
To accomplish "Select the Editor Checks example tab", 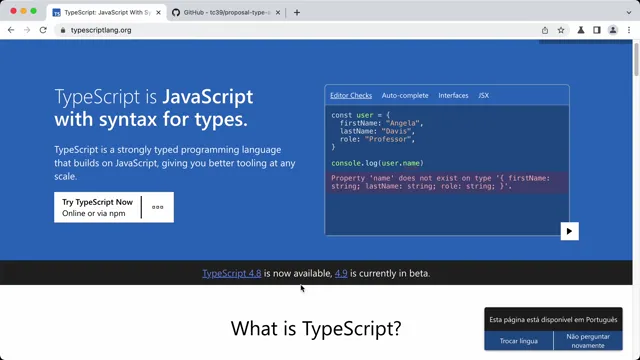I will pos(351,96).
